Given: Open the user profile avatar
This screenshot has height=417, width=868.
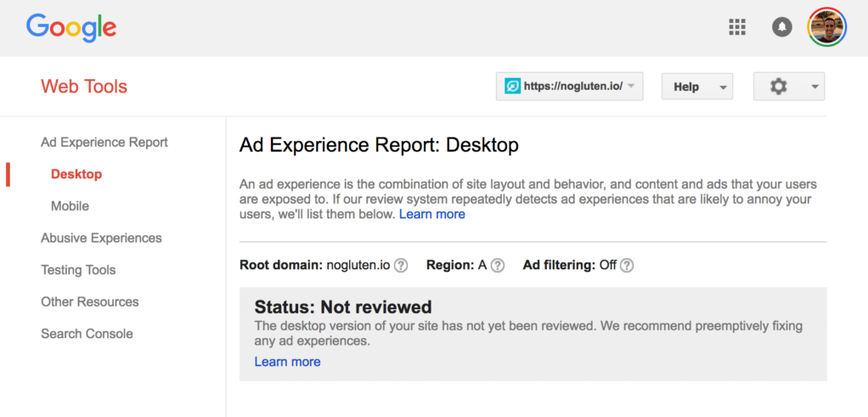Looking at the screenshot, I should (x=826, y=28).
